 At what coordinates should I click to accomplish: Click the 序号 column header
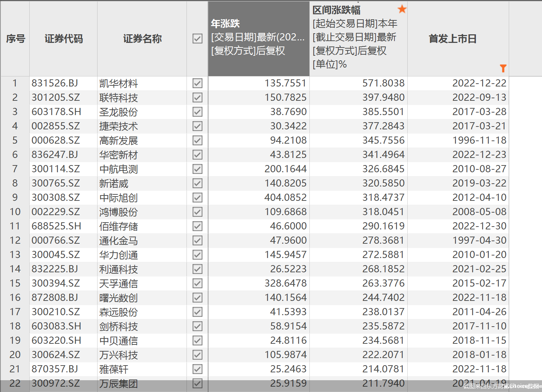pyautogui.click(x=15, y=39)
